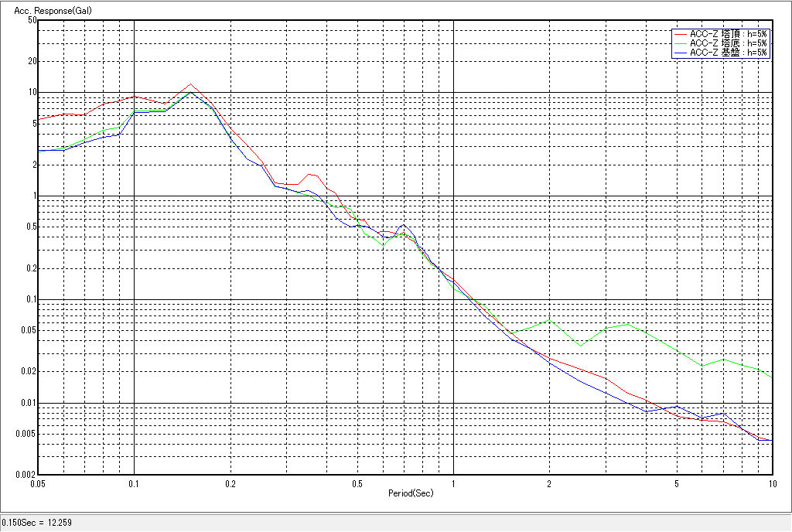
Task: Click the green curve bump at period 2
Action: pos(548,320)
